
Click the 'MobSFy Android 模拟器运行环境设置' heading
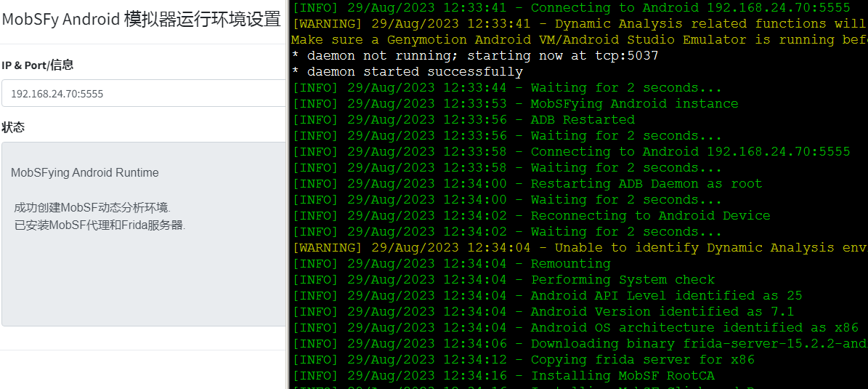click(142, 20)
